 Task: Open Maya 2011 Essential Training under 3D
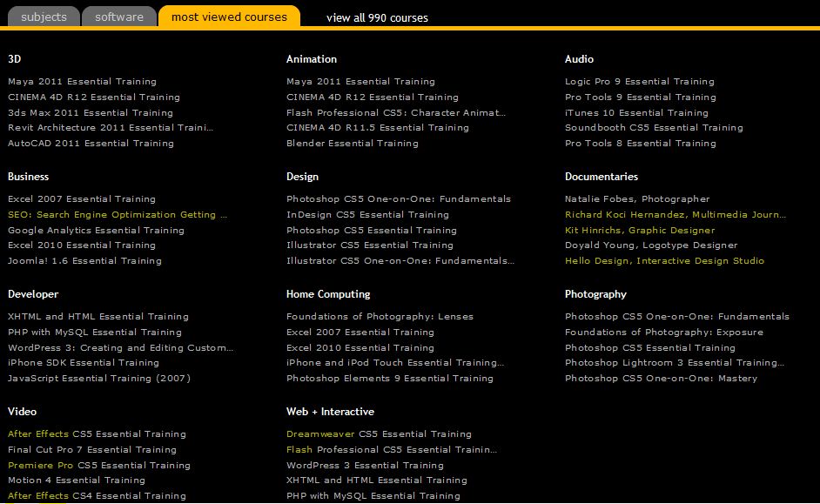[x=82, y=82]
